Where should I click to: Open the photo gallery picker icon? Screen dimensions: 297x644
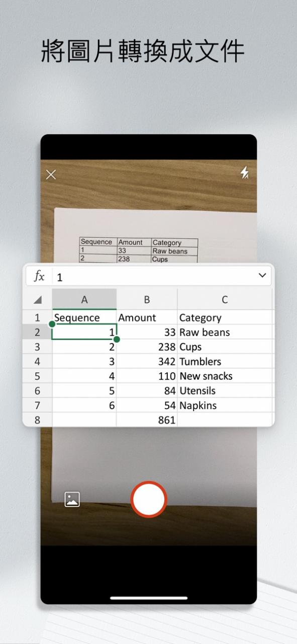(x=72, y=499)
